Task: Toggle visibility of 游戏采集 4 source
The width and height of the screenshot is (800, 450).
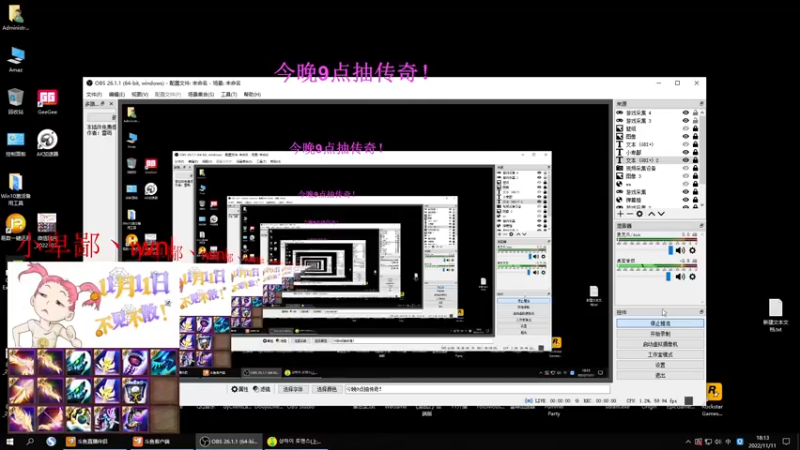Action: tap(686, 113)
